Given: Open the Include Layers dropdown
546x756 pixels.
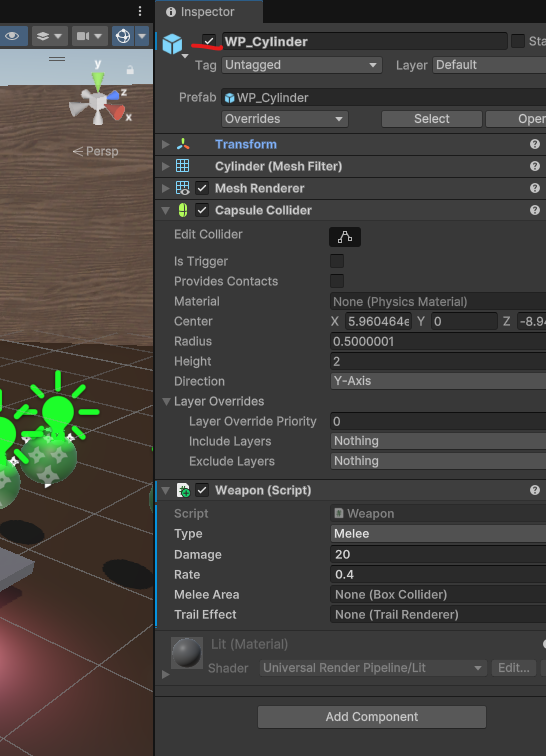Looking at the screenshot, I should pyautogui.click(x=438, y=441).
